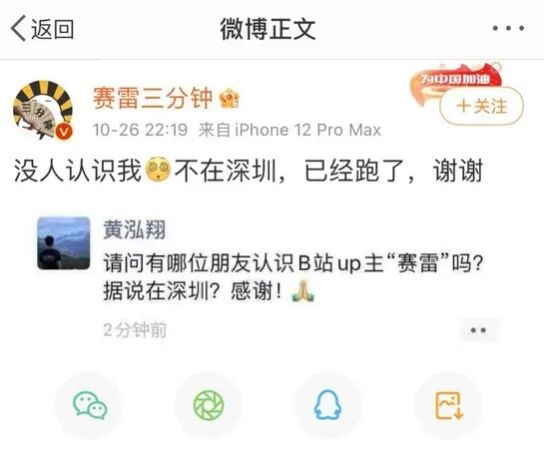544x460 pixels.
Task: Tap the dizzy-face emoji in post text
Action: 158,170
